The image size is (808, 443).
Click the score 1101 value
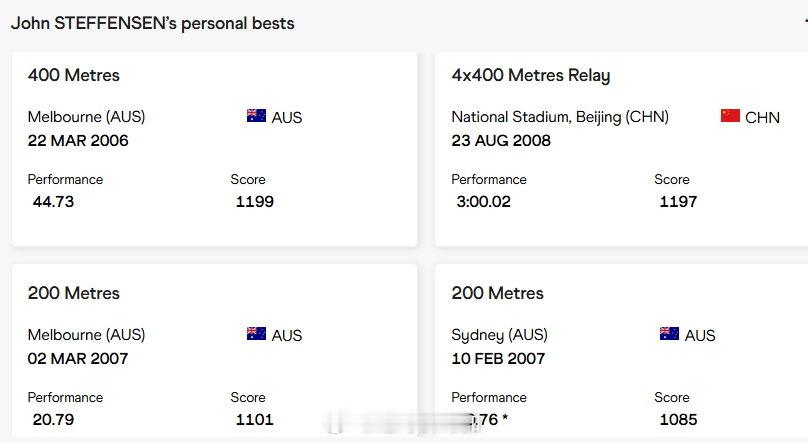(x=255, y=419)
